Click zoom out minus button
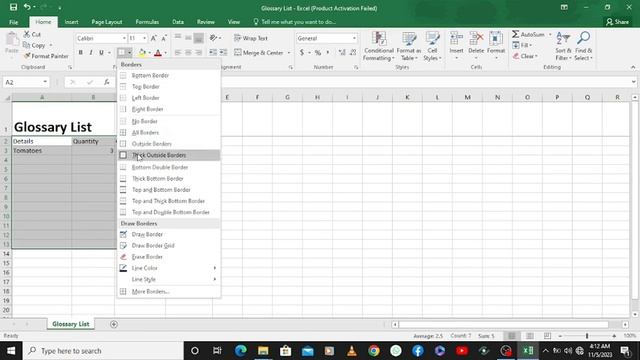Screen dimensions: 640x360 coord(560,336)
